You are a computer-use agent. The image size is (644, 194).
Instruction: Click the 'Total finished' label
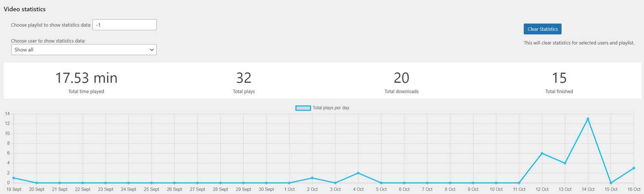(559, 92)
